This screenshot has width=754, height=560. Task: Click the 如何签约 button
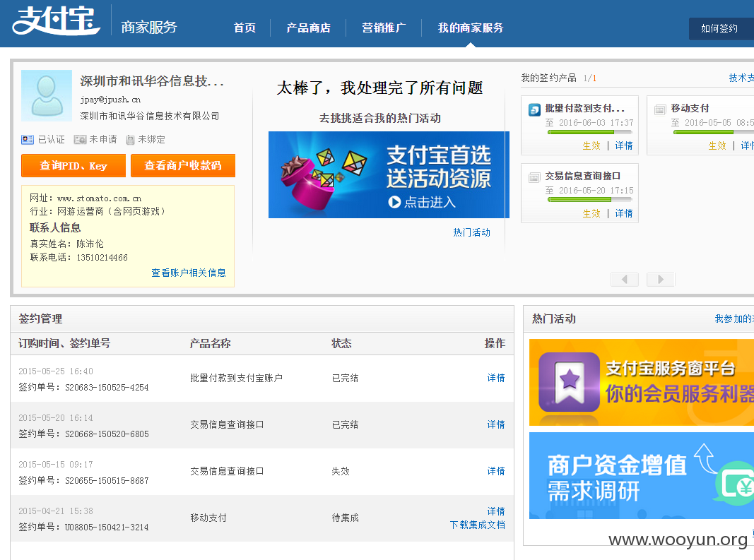[721, 28]
